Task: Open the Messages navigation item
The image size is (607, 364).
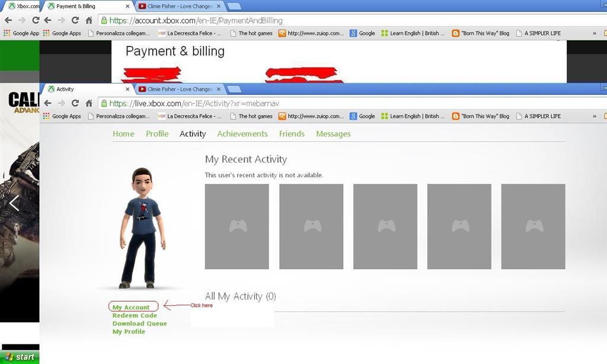Action: coord(333,134)
